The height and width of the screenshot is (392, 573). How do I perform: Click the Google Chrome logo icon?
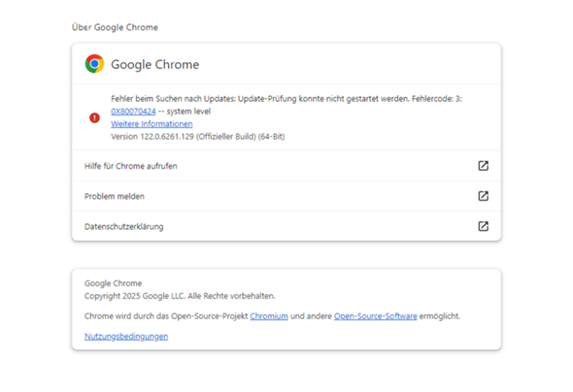[x=94, y=64]
